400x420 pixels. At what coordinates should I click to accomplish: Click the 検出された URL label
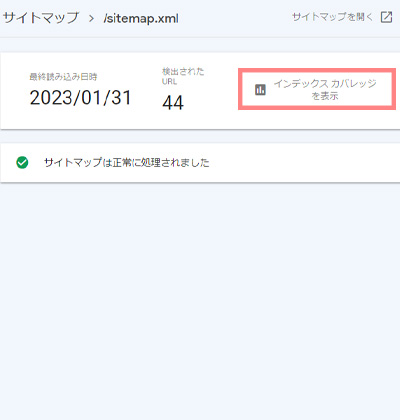pyautogui.click(x=183, y=76)
